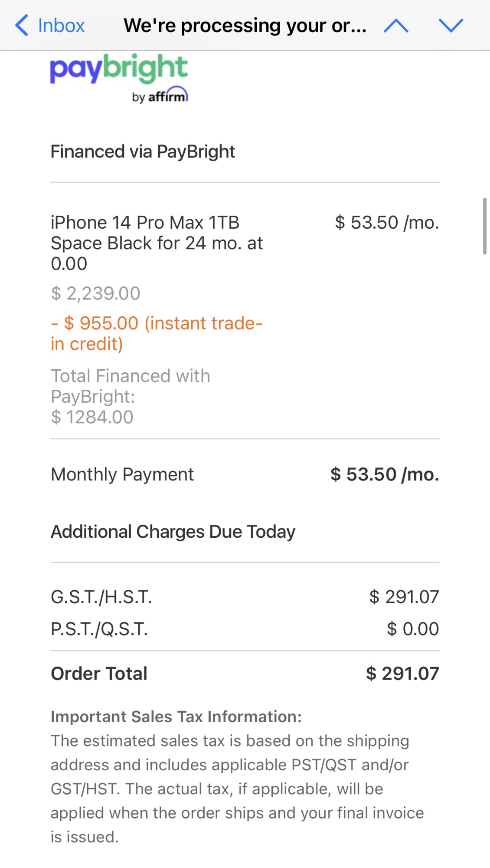Tap the iPhone 14 Pro Max item description
The image size is (490, 868).
157,243
